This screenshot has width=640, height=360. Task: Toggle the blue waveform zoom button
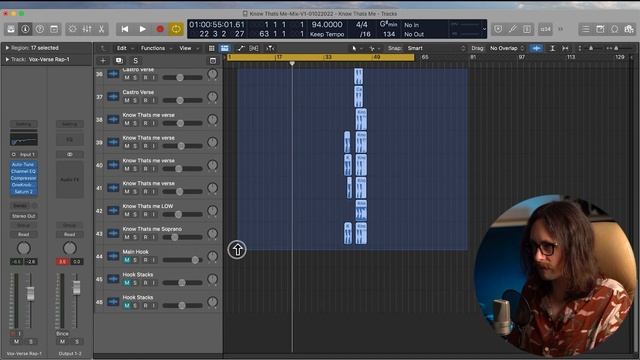pyautogui.click(x=536, y=48)
